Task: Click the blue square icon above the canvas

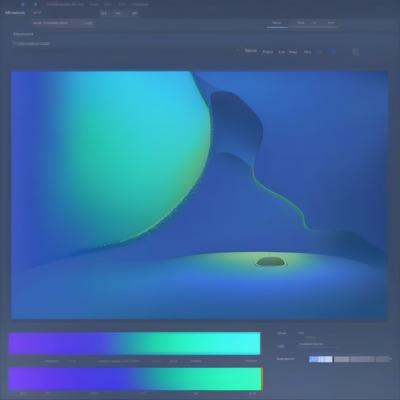Action: (x=332, y=52)
